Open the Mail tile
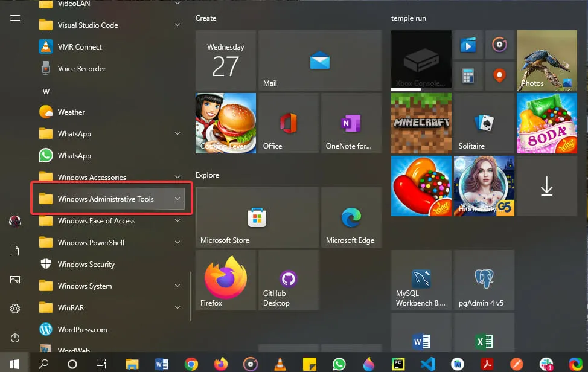This screenshot has width=588, height=372. [319, 61]
